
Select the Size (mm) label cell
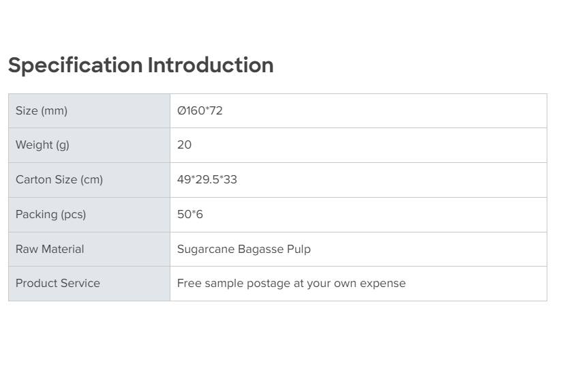pos(42,110)
